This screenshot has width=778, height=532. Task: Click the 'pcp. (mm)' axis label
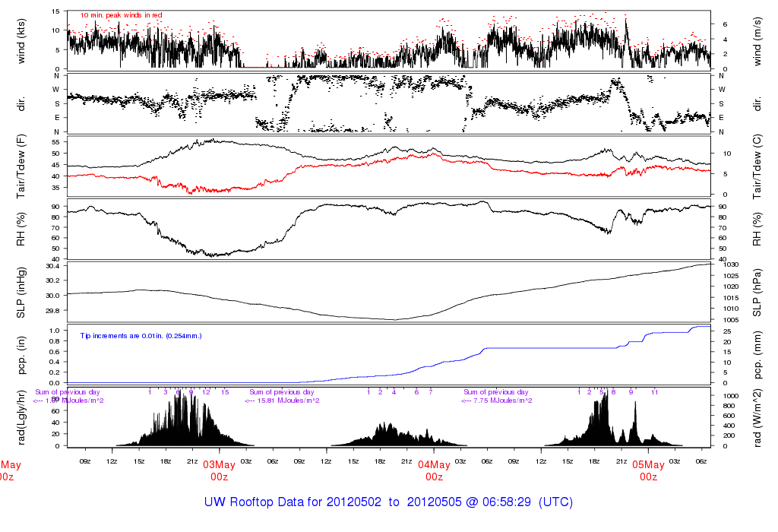click(x=757, y=356)
